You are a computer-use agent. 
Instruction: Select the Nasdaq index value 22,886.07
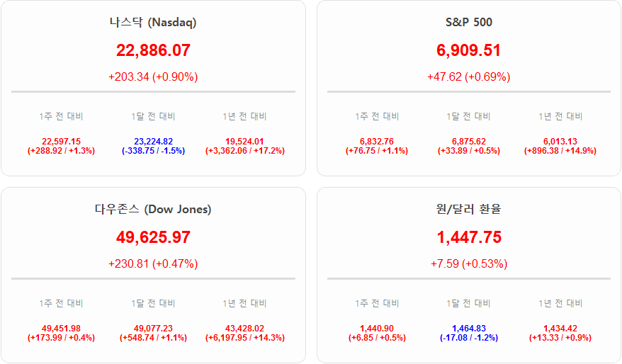(153, 50)
